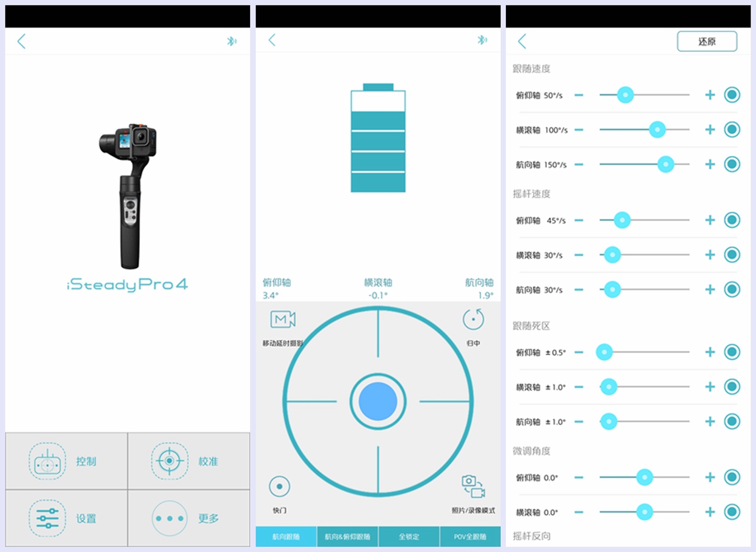Tap the 快门 shutter icon
The width and height of the screenshot is (756, 552).
(279, 486)
